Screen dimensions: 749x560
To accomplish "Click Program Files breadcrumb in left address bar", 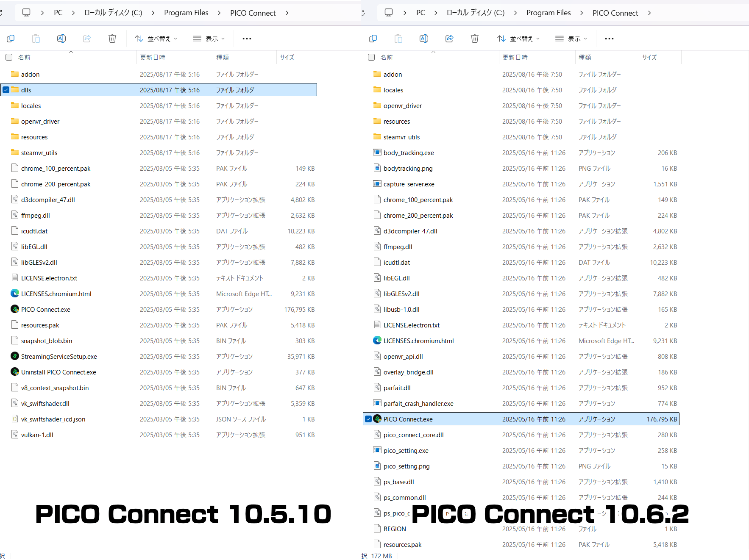I will point(186,13).
